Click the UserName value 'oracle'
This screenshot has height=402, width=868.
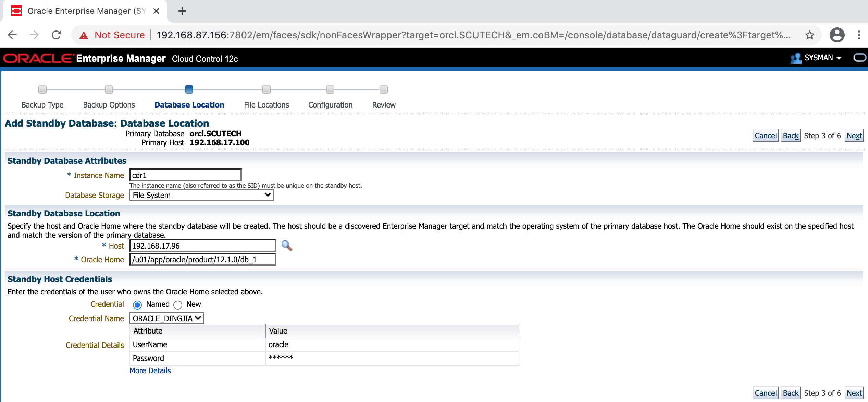tap(278, 344)
